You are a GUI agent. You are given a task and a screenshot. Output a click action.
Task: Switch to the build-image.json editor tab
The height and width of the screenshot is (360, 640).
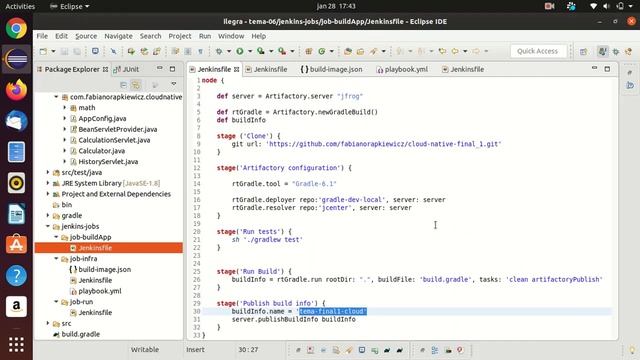[x=331, y=69]
